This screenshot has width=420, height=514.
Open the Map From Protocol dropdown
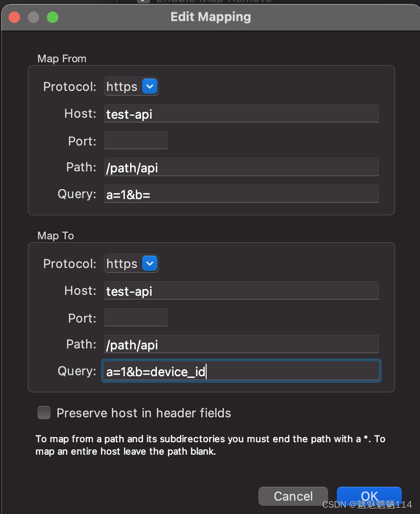tap(131, 87)
